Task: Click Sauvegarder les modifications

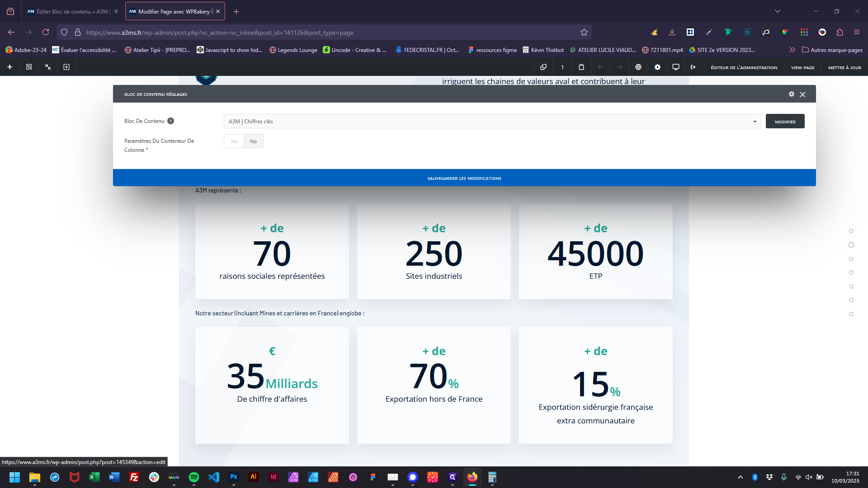Action: pos(464,178)
